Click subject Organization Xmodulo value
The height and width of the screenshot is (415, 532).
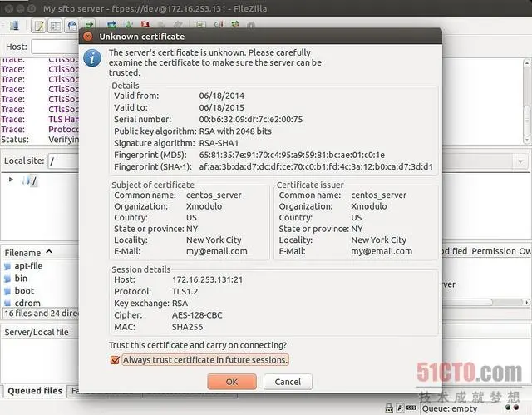204,206
